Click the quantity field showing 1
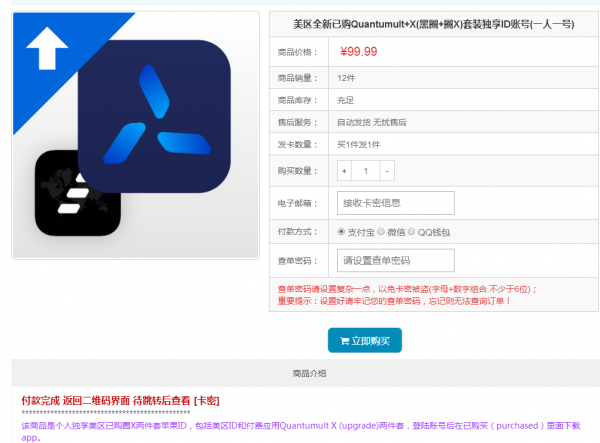This screenshot has width=600, height=443. pyautogui.click(x=366, y=171)
